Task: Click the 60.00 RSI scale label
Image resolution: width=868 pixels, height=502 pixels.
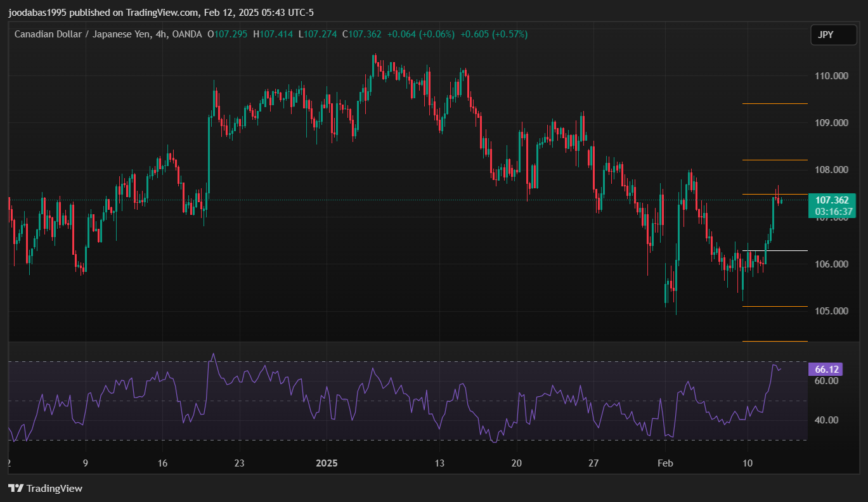Action: point(826,381)
